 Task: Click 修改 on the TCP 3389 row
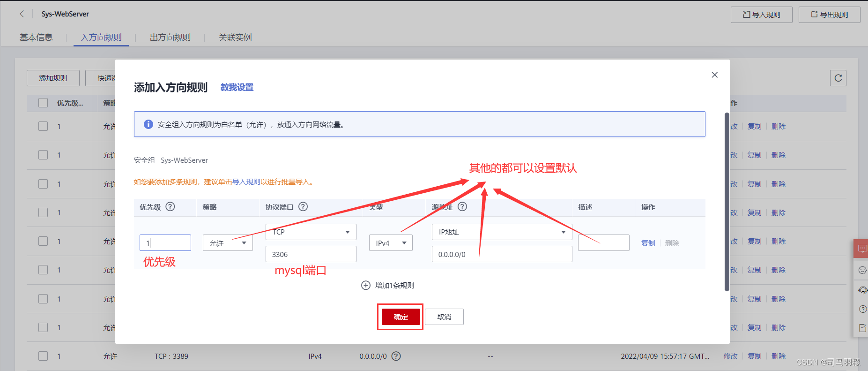730,356
